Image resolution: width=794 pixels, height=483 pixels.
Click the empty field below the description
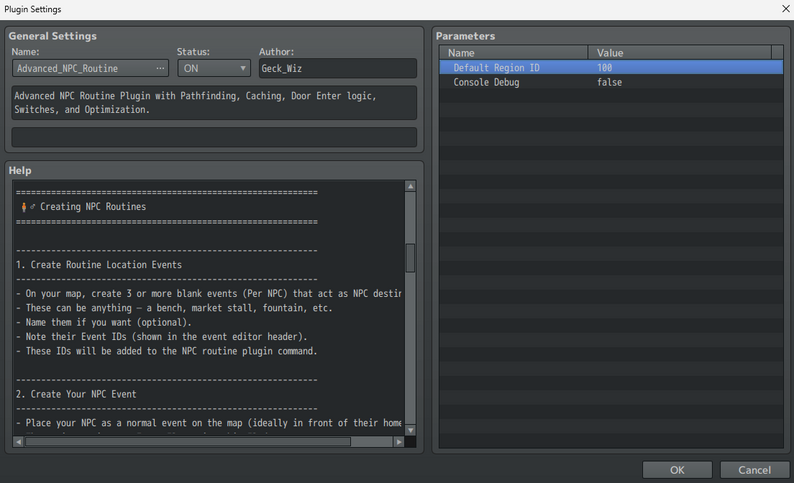214,137
